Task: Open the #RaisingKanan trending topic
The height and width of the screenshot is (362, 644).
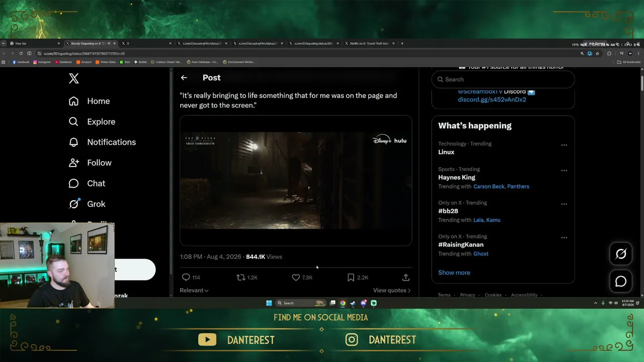Action: tap(461, 245)
